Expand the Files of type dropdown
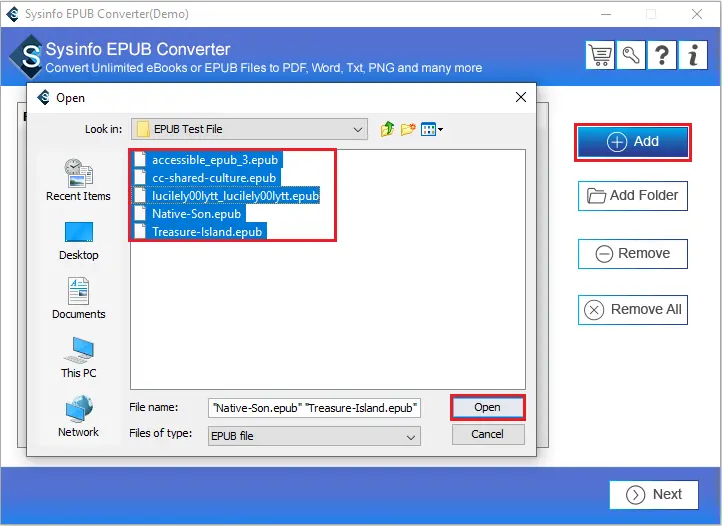Viewport: 722px width, 526px height. point(411,437)
